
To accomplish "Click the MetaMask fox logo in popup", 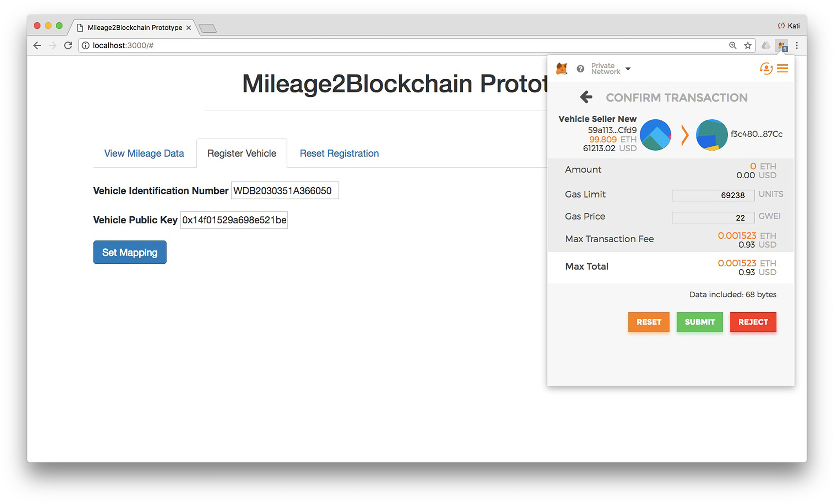I will [x=562, y=69].
